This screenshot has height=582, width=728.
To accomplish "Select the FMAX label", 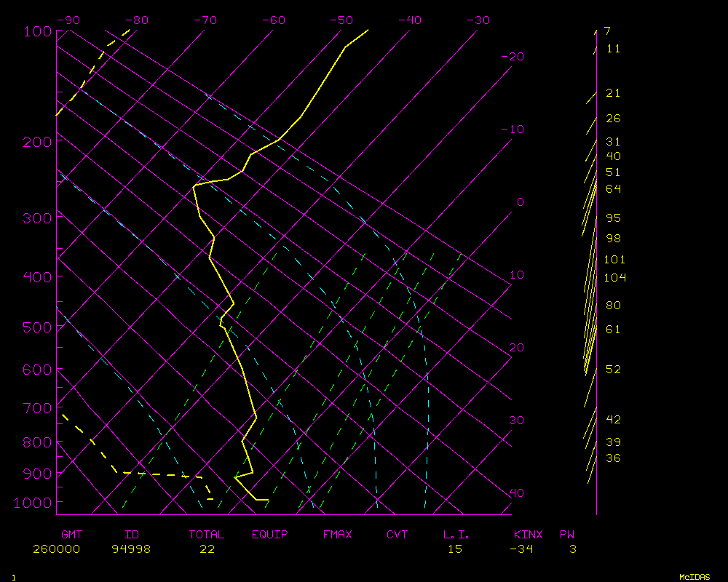I will (337, 535).
